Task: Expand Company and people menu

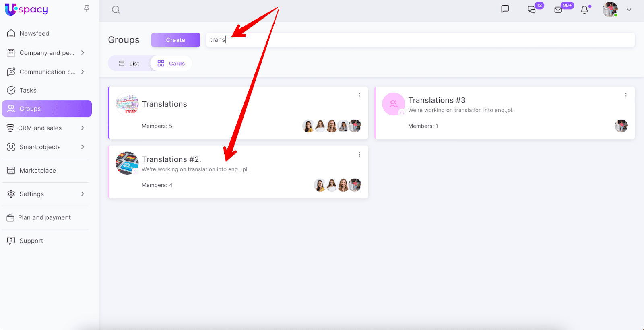Action: [x=83, y=53]
